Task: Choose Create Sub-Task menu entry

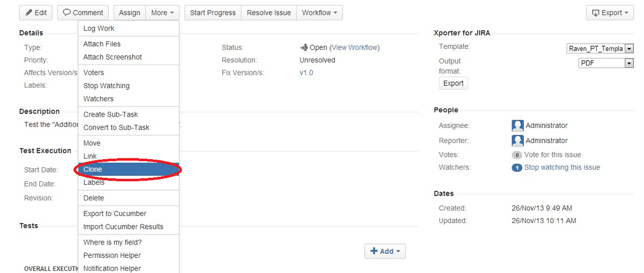Action: [x=111, y=114]
